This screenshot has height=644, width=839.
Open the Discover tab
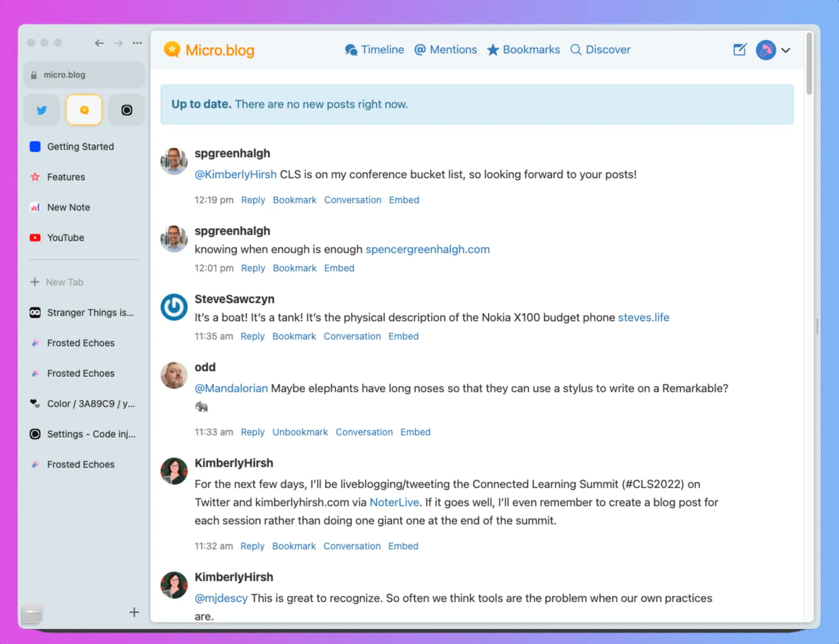click(x=601, y=50)
